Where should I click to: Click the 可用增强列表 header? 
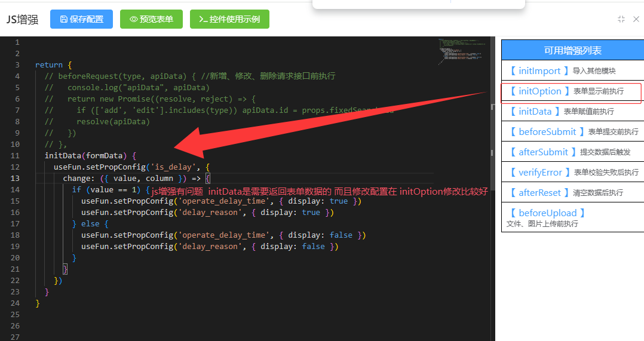coord(572,51)
